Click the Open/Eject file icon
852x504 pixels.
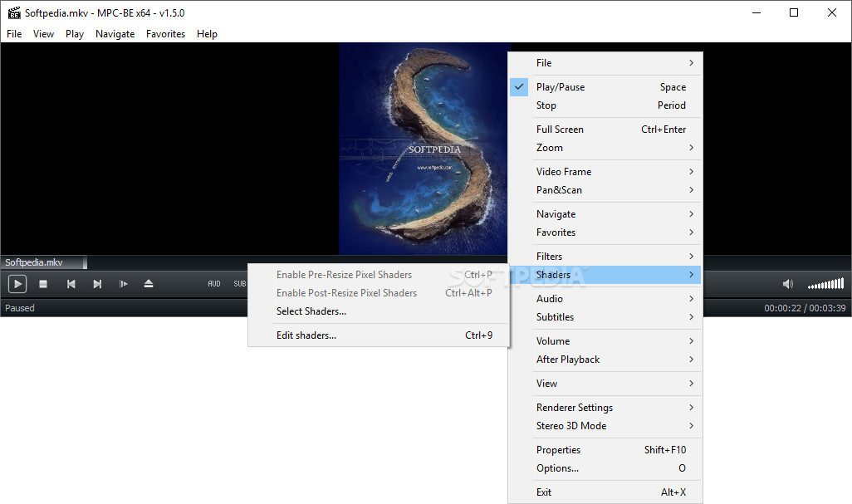[149, 283]
